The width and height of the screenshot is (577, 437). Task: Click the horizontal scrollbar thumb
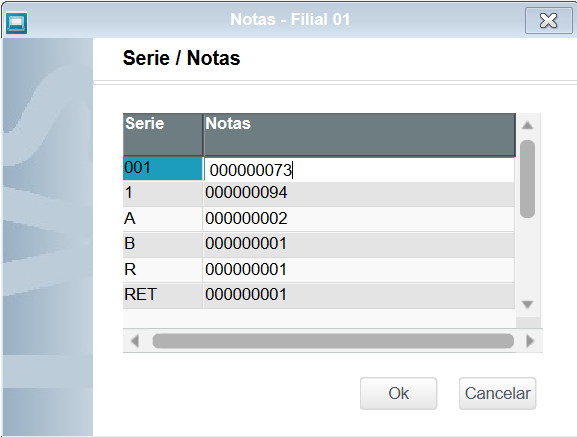point(333,341)
